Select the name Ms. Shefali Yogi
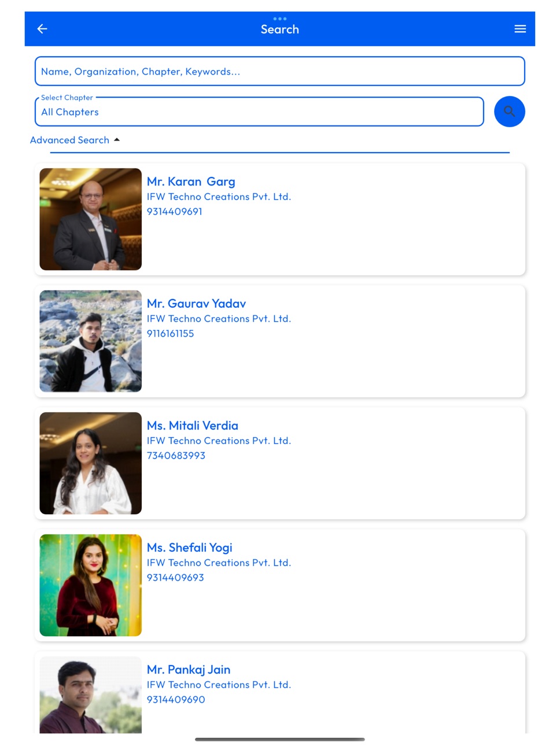This screenshot has height=746, width=560. (189, 548)
